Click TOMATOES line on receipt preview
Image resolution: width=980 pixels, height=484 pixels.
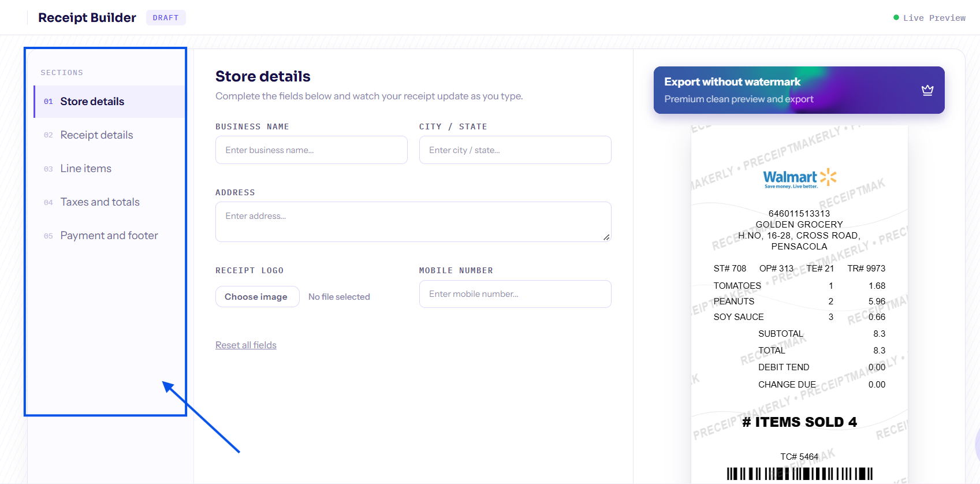[x=799, y=286]
